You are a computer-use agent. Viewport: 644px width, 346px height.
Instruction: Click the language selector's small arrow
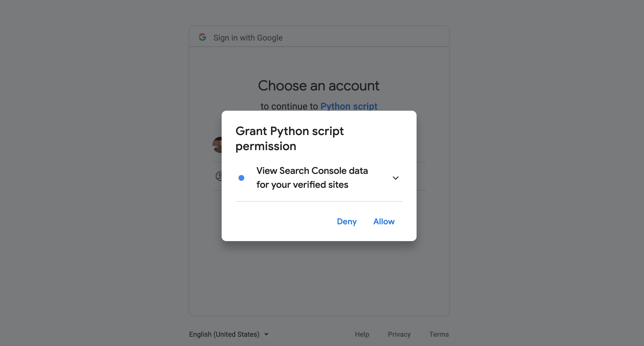click(x=266, y=334)
